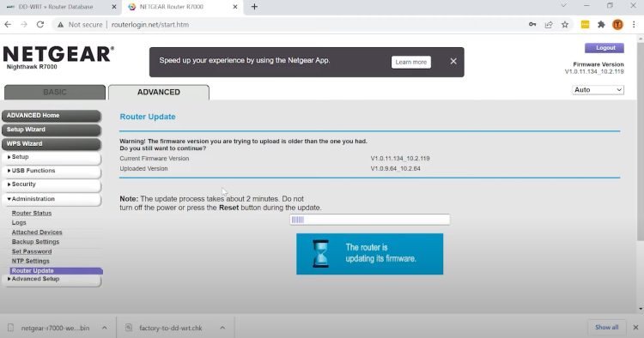
Task: Click Show all downloads
Action: pyautogui.click(x=606, y=328)
